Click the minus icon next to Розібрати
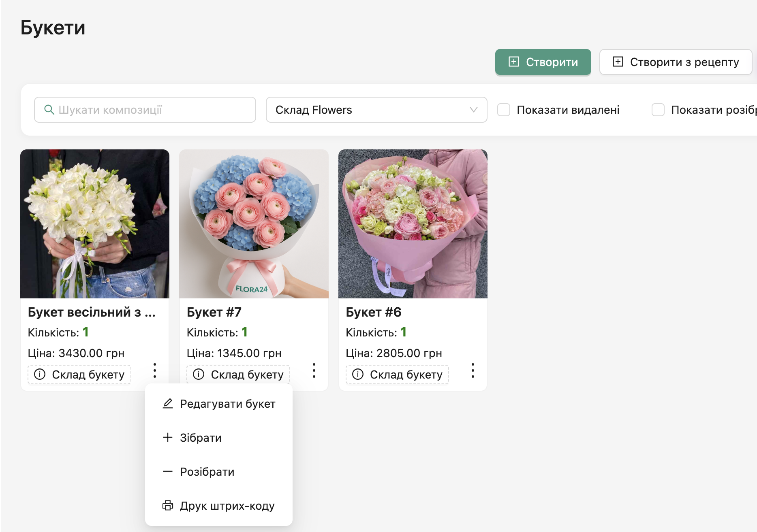This screenshot has width=757, height=532. click(168, 472)
